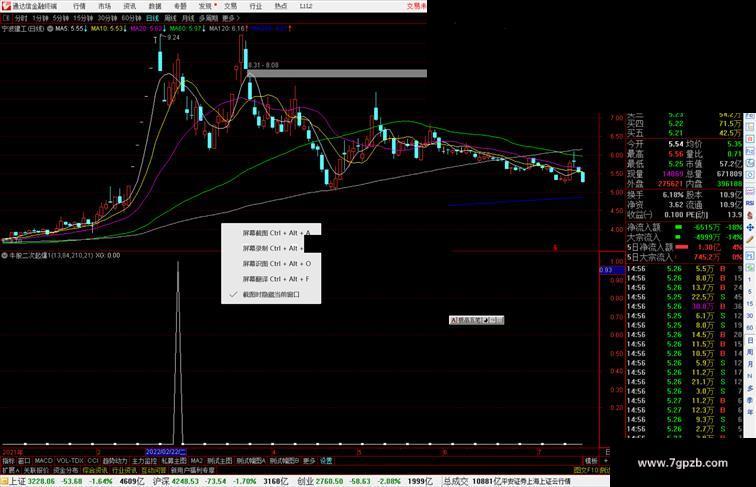Click the 上证 index in status bar
756x487 pixels.
[x=17, y=481]
